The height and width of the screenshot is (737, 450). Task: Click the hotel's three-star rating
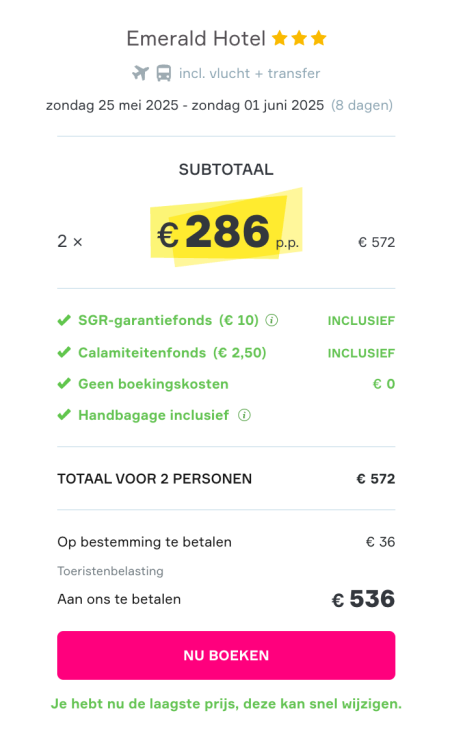click(299, 38)
